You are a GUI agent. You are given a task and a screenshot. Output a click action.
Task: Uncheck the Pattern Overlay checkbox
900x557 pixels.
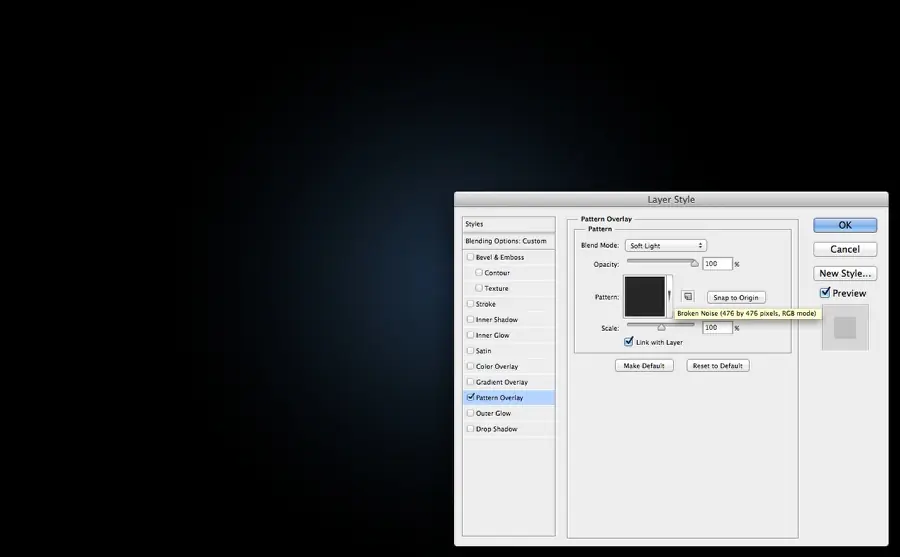point(471,397)
